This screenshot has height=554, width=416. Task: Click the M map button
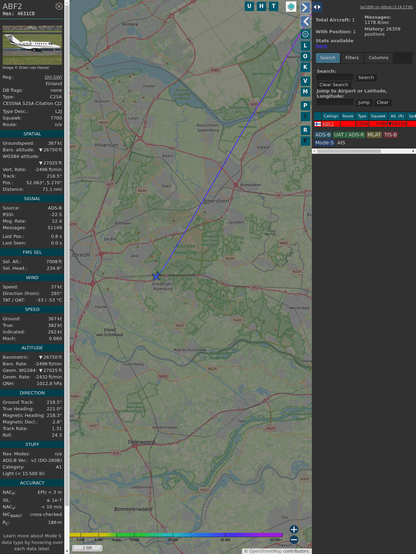pyautogui.click(x=305, y=92)
